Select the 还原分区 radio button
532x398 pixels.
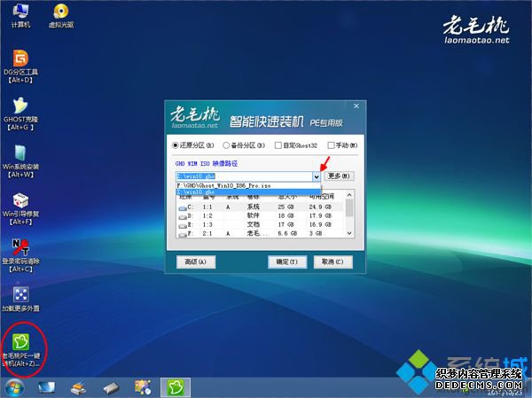coord(175,145)
